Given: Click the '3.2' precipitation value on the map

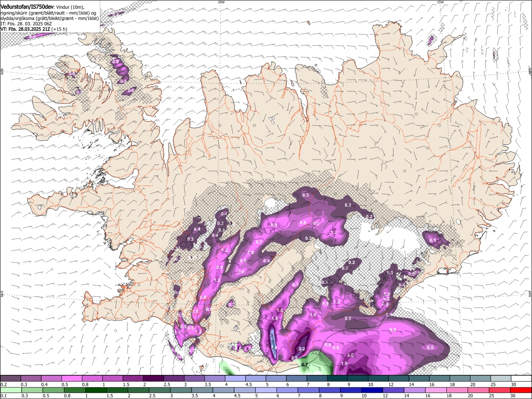Looking at the screenshot, I should click(x=302, y=349).
